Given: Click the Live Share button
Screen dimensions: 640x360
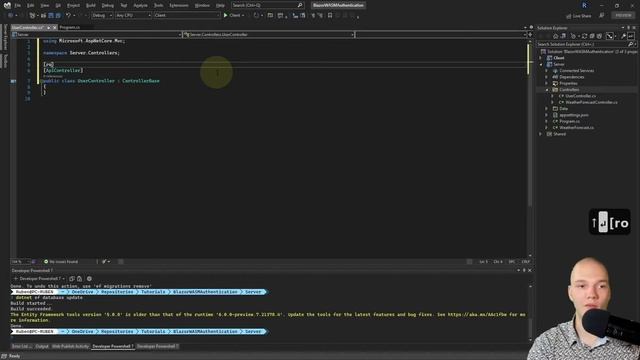Looking at the screenshot, I should coord(579,16).
